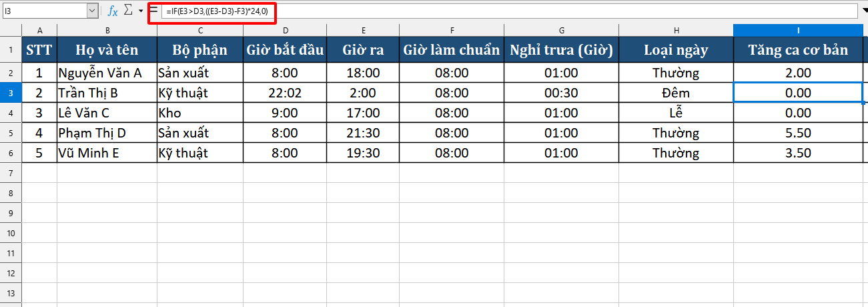Click the 'Giờ bắt đầu' header cell

286,50
